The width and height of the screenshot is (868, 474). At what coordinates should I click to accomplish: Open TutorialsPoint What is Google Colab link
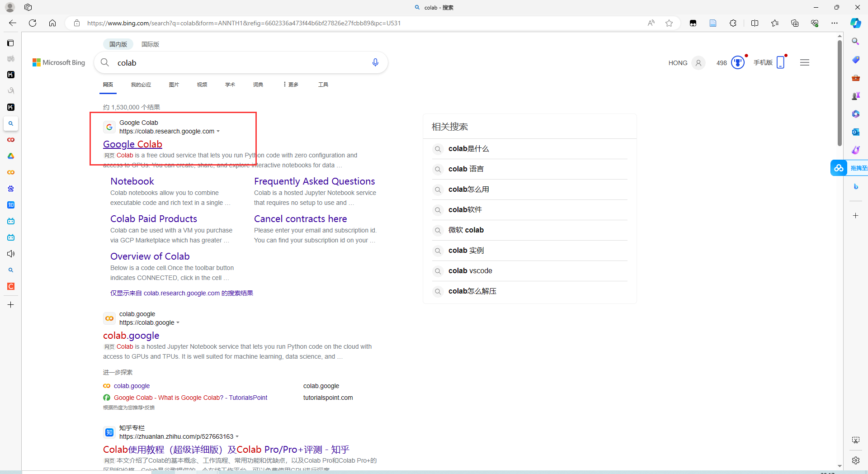coord(190,398)
